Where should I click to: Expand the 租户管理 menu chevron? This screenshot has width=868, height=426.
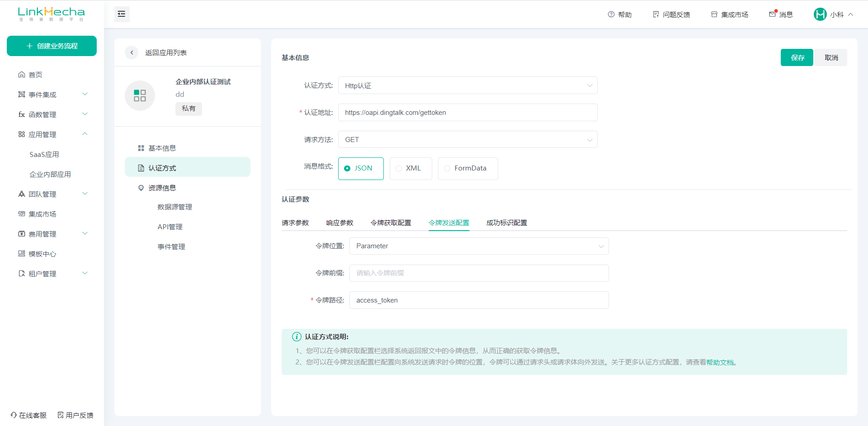tap(85, 273)
